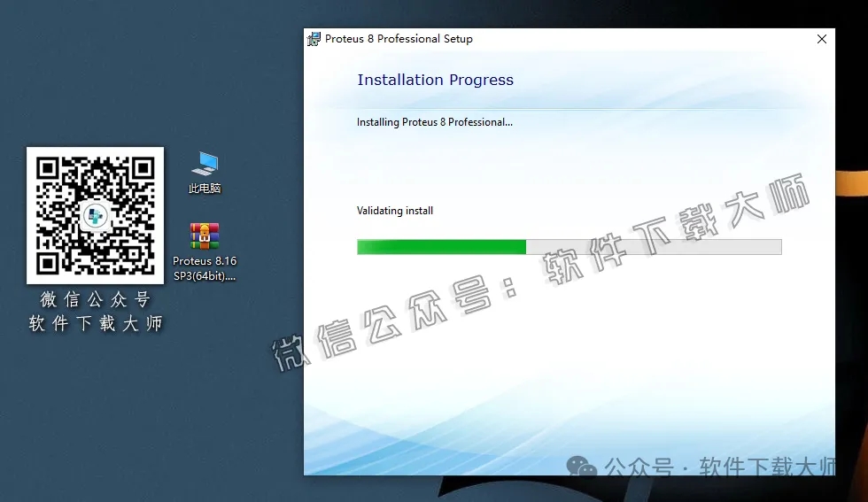Click the green installation progress bar

(569, 247)
